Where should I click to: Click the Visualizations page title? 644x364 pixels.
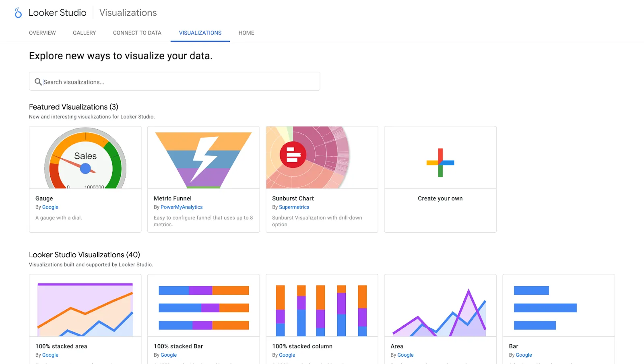tap(128, 12)
